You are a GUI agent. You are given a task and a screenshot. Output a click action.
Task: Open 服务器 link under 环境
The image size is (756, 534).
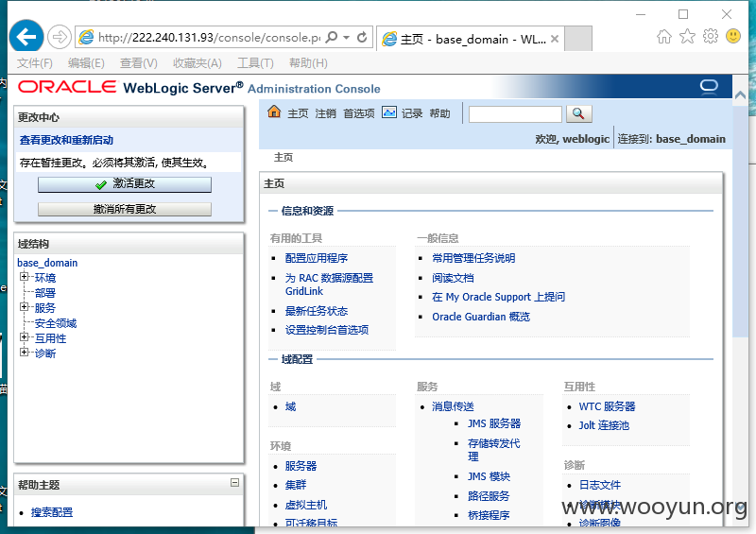coord(301,466)
